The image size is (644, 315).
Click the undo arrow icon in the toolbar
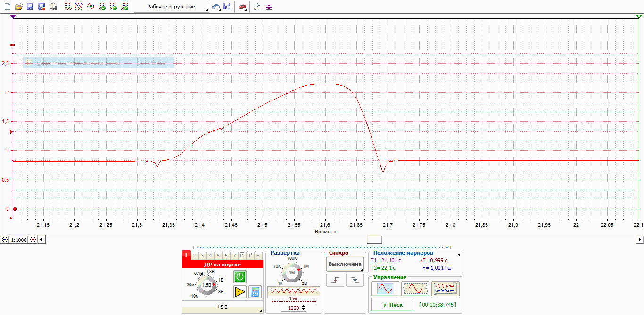215,7
